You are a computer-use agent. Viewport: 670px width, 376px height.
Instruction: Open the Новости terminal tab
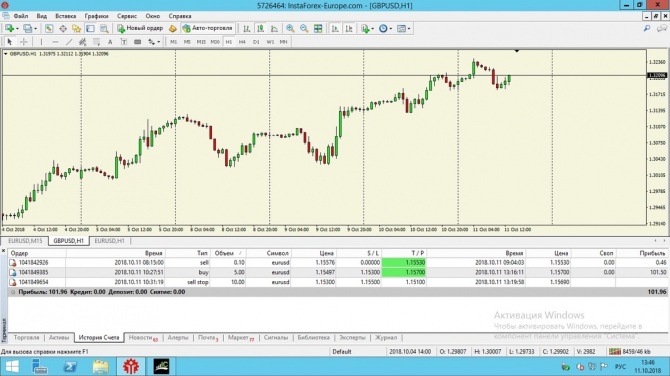[x=143, y=338]
